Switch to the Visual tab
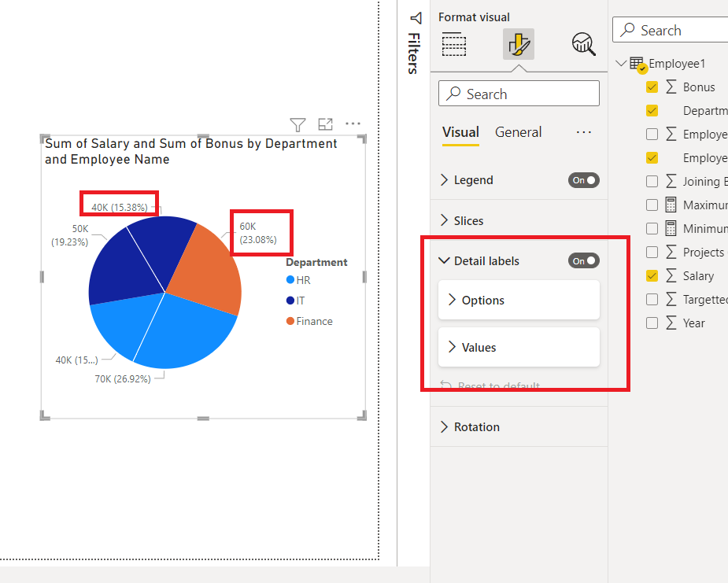The height and width of the screenshot is (583, 728). click(460, 133)
